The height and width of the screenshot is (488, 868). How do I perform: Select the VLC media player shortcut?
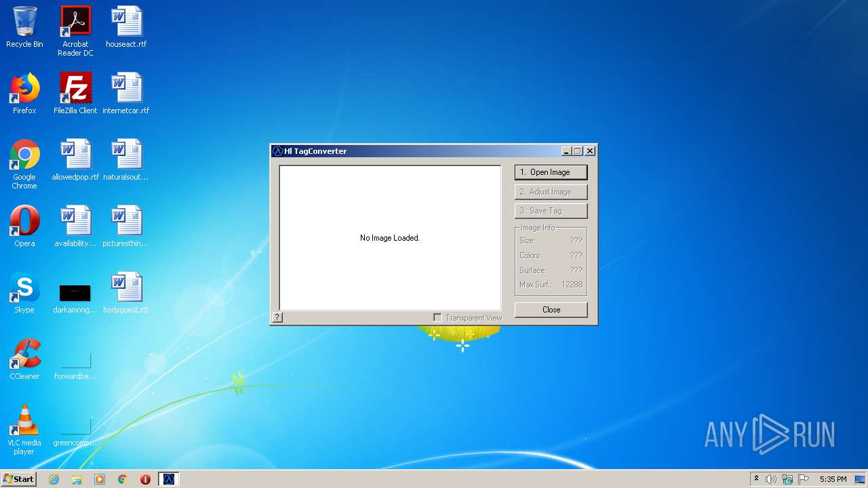pos(24,430)
